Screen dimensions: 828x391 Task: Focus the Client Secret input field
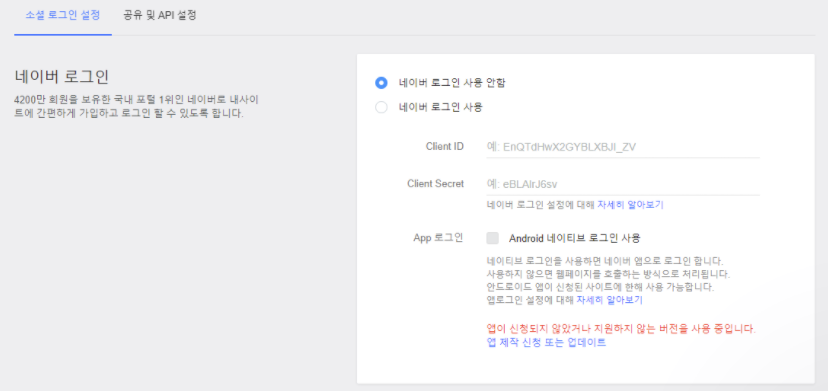[x=623, y=184]
